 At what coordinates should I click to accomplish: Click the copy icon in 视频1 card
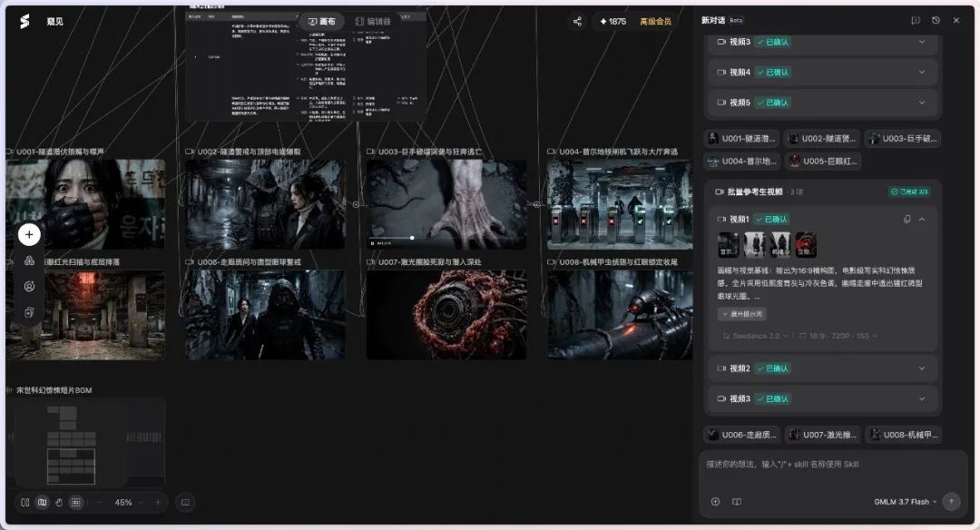click(906, 219)
